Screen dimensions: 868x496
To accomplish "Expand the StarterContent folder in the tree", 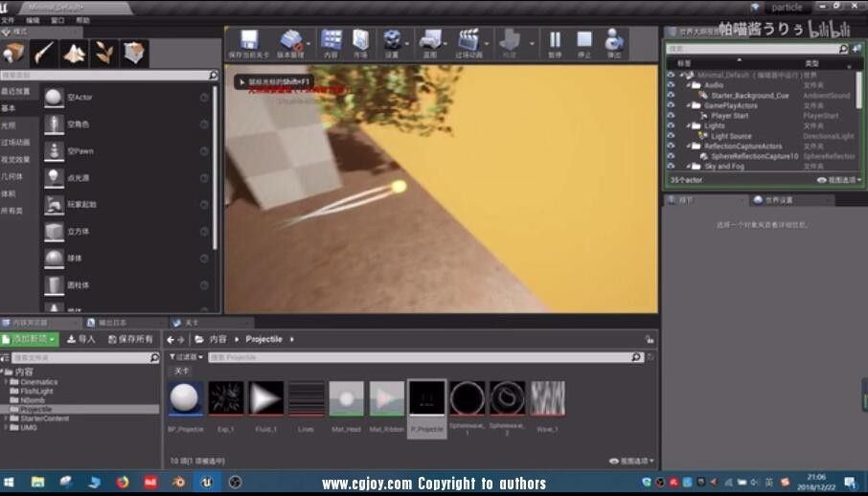I will coord(6,418).
